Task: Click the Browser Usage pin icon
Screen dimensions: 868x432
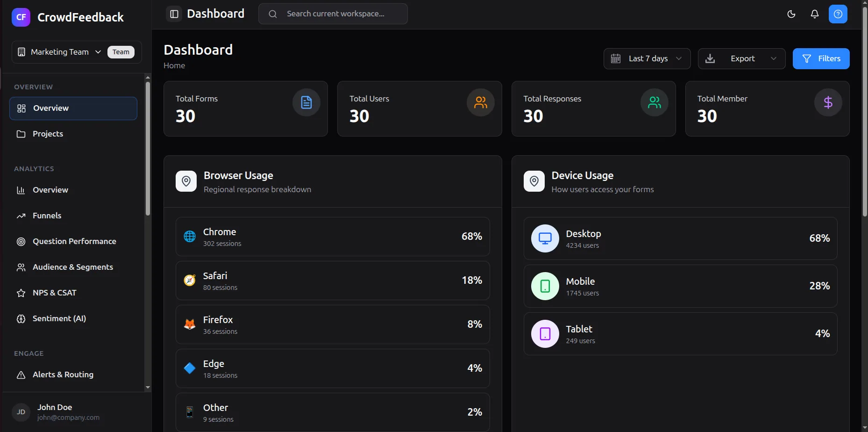Action: [x=186, y=181]
